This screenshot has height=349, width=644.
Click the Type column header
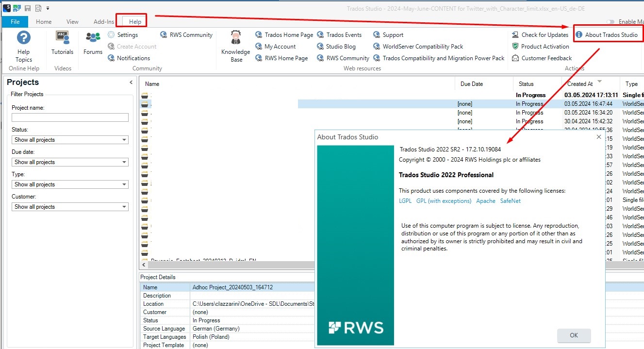click(632, 84)
